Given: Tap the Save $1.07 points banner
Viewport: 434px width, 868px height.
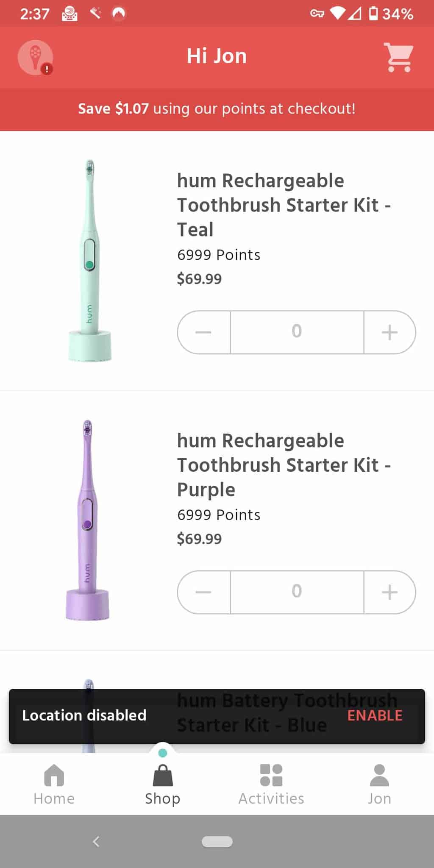Looking at the screenshot, I should click(217, 109).
